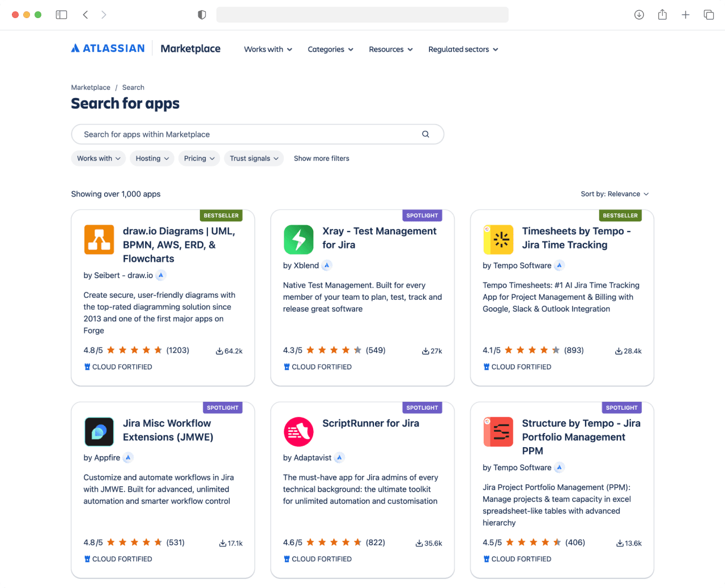Click SPOTLIGHT badge on Xray card
725x588 pixels.
tap(422, 216)
